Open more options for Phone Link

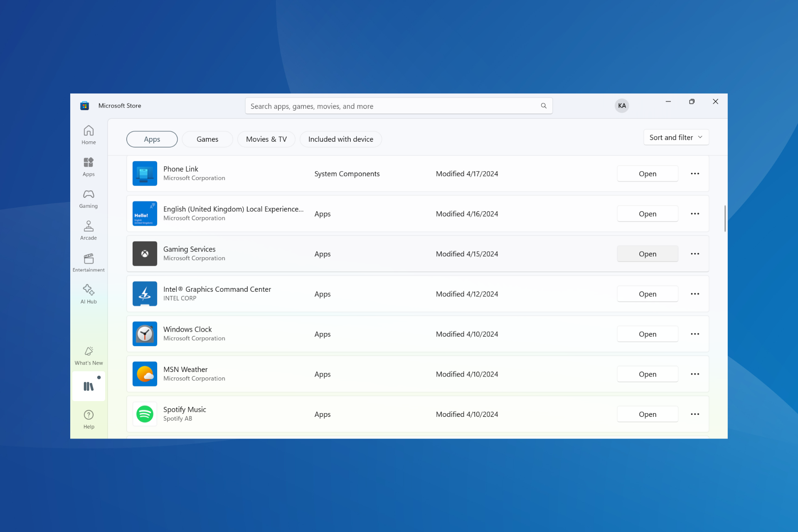coord(695,174)
